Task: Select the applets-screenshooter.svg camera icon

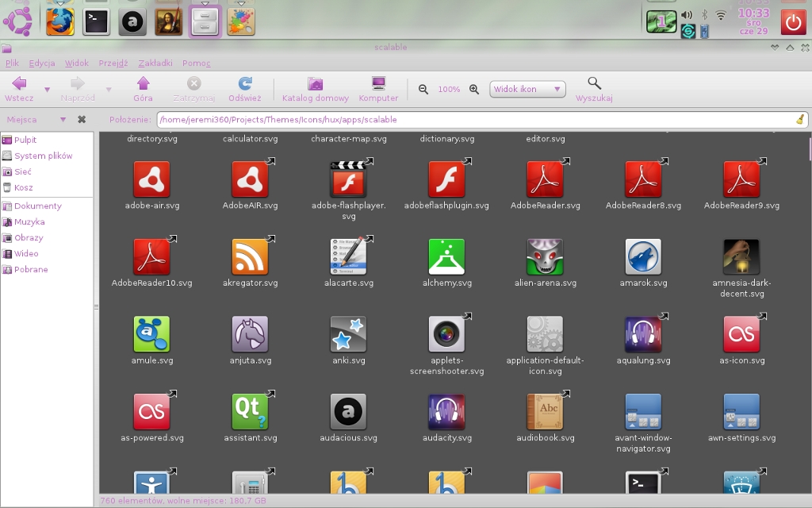Action: (x=447, y=334)
